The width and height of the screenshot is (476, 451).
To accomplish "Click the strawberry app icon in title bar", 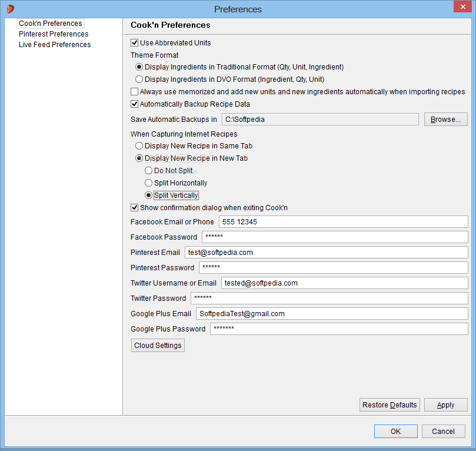I will (x=11, y=9).
